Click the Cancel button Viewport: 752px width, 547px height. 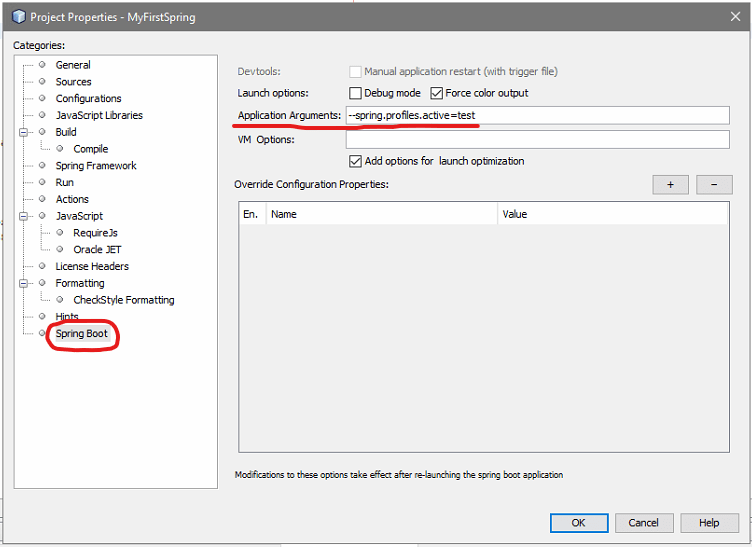click(644, 523)
